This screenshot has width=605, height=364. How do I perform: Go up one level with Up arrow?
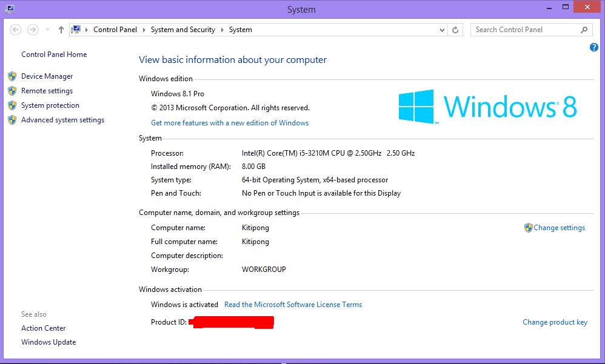(x=61, y=30)
